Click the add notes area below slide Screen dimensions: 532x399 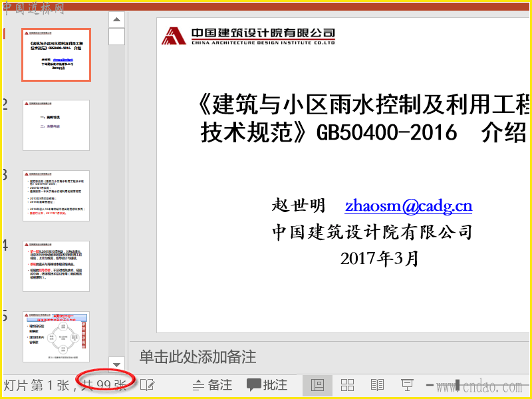pos(331,357)
